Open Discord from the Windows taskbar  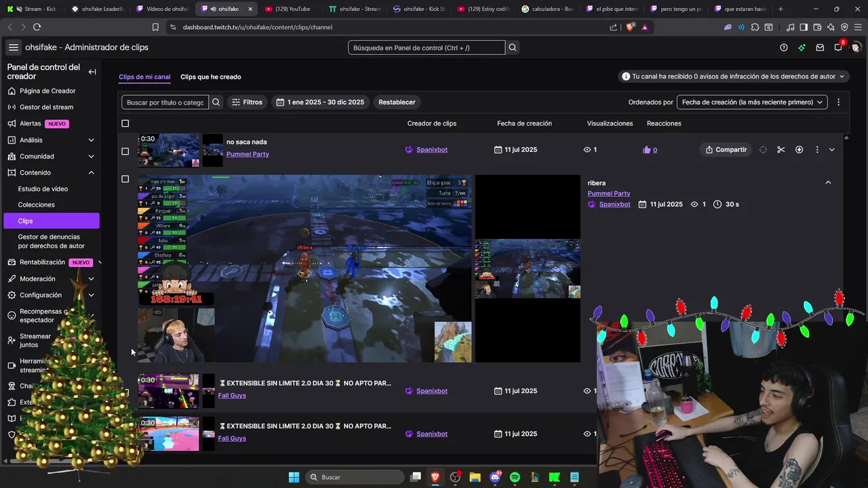pos(495,477)
